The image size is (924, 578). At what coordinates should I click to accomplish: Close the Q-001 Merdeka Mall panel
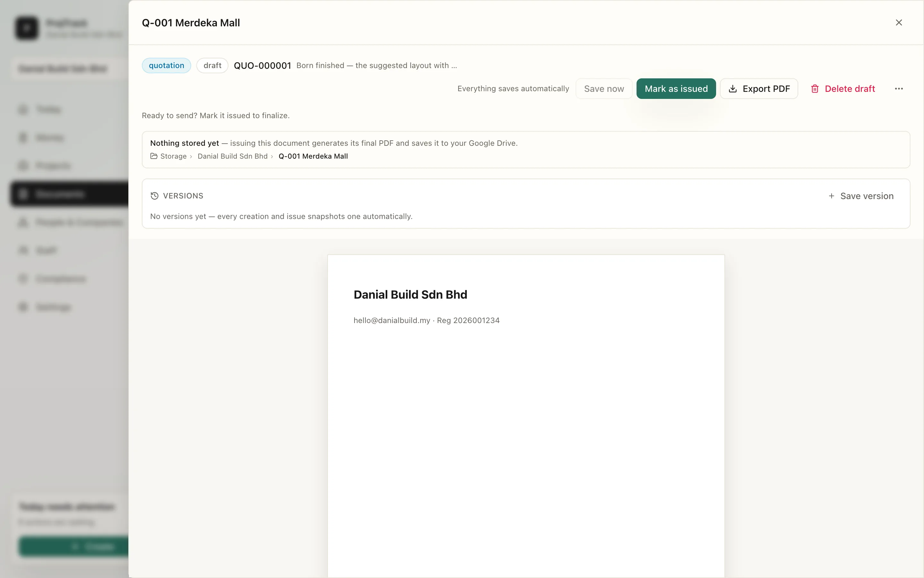pyautogui.click(x=899, y=22)
